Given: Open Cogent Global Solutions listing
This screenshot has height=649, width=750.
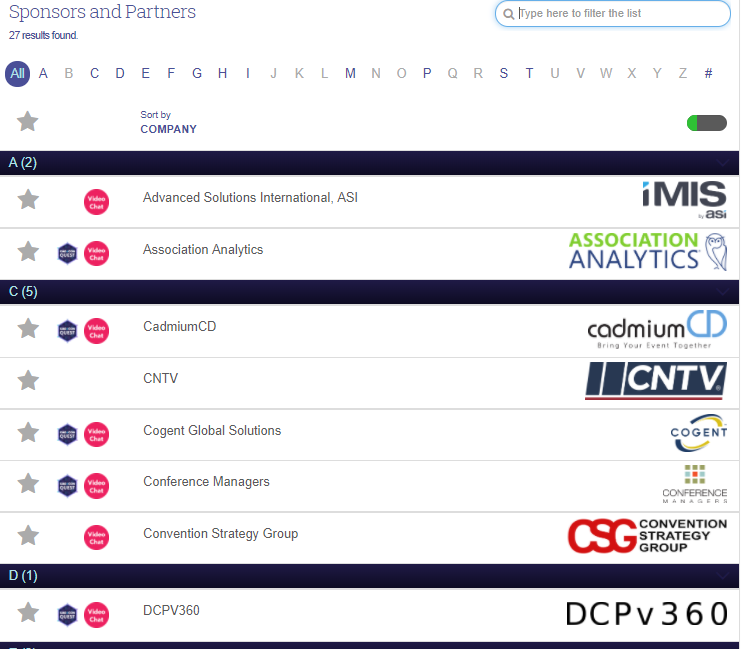Looking at the screenshot, I should pos(212,430).
